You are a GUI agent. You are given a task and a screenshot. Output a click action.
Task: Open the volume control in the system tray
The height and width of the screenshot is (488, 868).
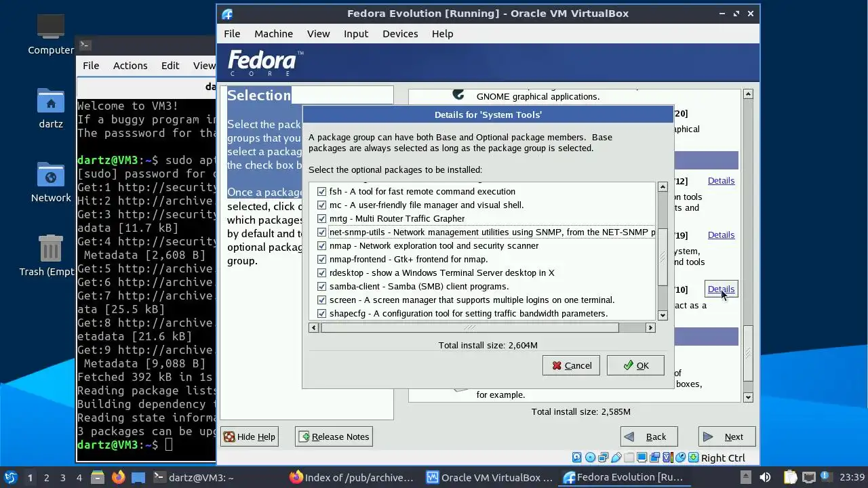tap(765, 477)
